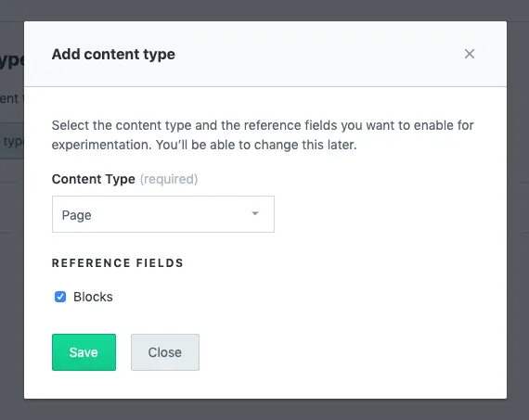
Task: Click the partially hidden heading behind the dialog
Action: [12, 60]
